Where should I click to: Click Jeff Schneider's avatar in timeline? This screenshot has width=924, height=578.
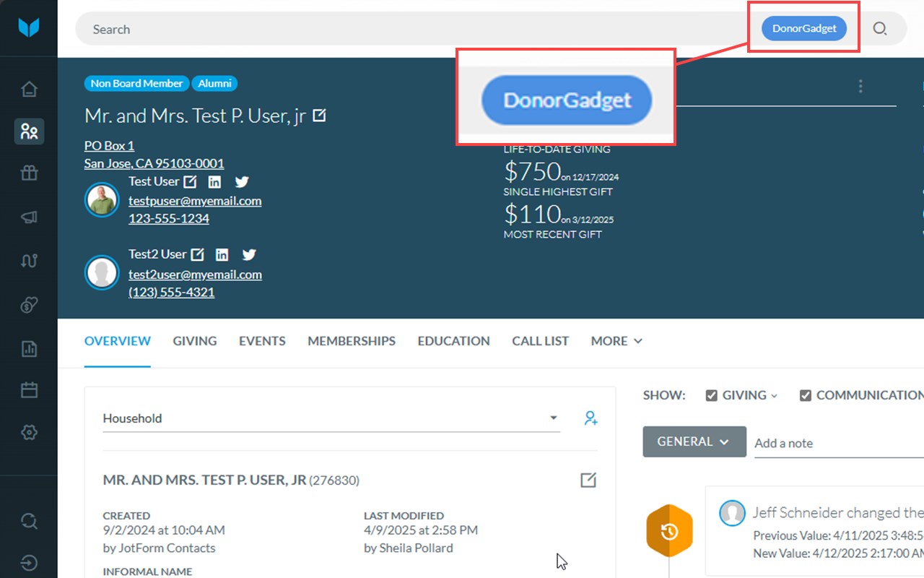pyautogui.click(x=732, y=513)
